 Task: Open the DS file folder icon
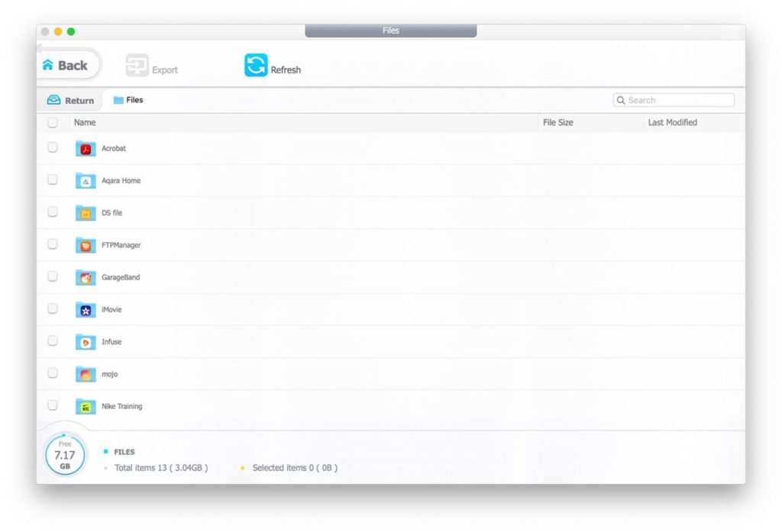click(x=86, y=214)
